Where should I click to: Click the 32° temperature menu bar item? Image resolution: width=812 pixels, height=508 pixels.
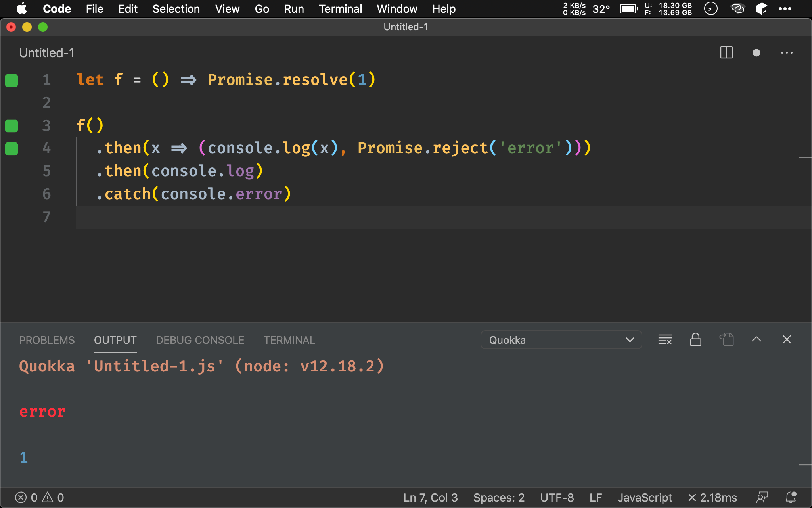601,9
